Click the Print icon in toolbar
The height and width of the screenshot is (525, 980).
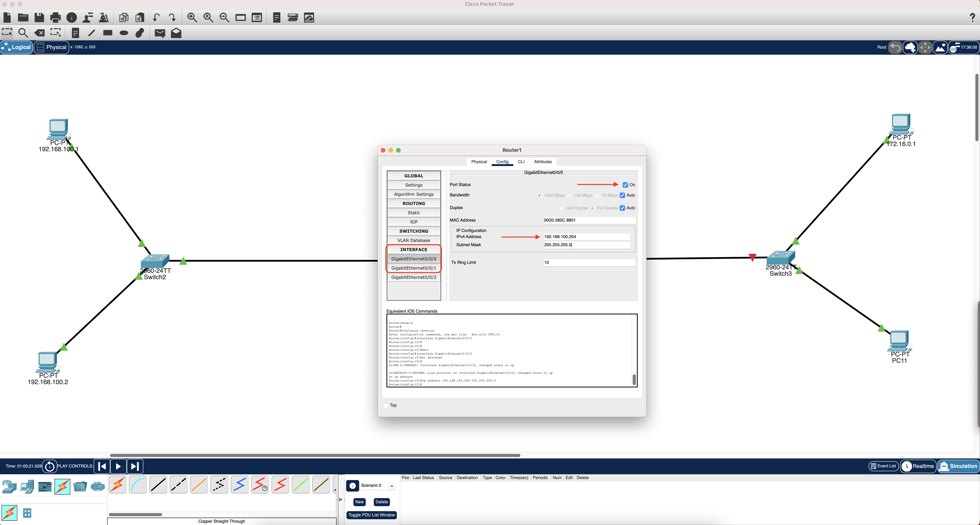[55, 17]
